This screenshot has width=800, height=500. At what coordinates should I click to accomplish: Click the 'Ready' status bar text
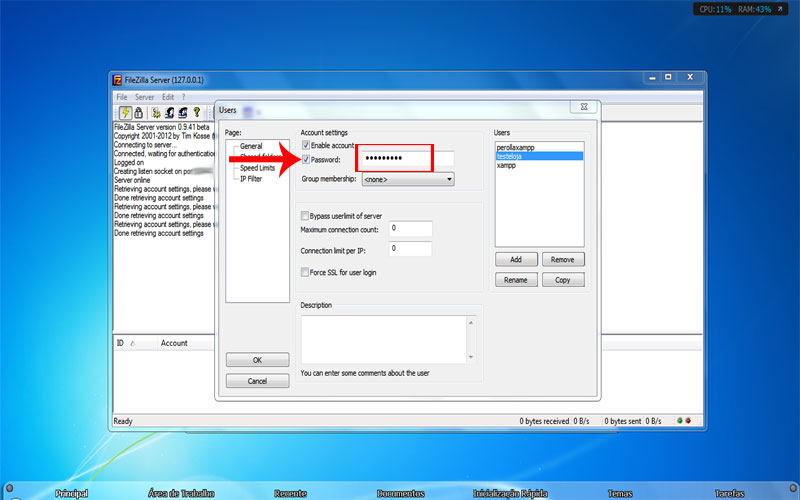pos(123,421)
